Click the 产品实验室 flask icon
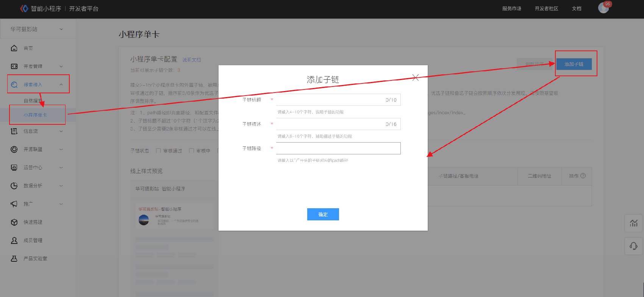The height and width of the screenshot is (297, 644). 14,258
